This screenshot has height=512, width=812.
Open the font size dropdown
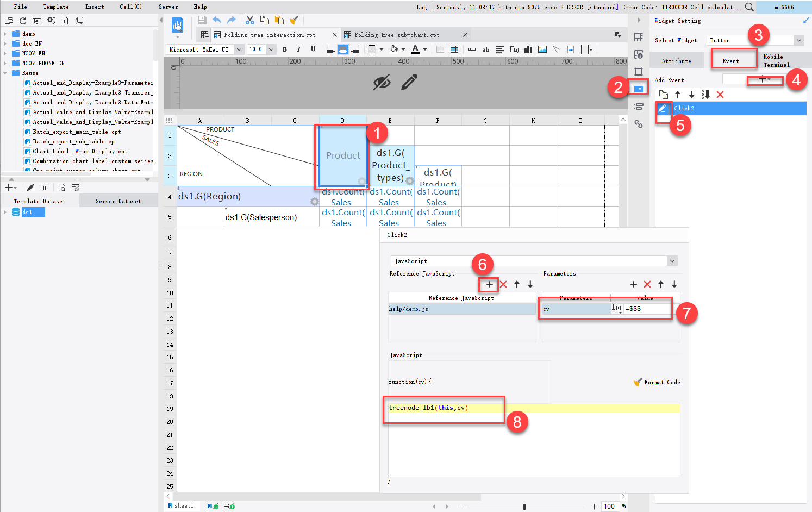pos(271,49)
